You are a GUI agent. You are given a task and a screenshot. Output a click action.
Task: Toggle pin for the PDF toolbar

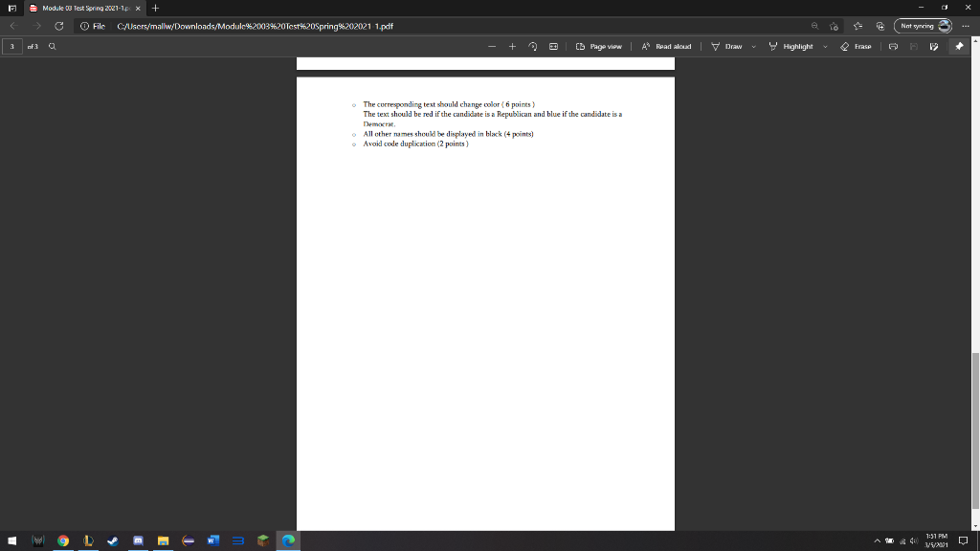tap(960, 46)
